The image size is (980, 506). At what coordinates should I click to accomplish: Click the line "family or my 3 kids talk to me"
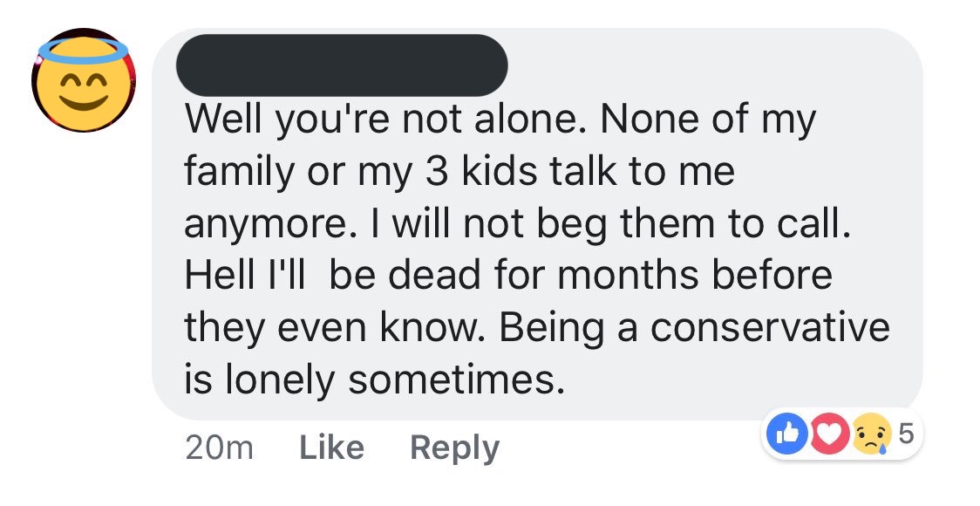pos(459,171)
